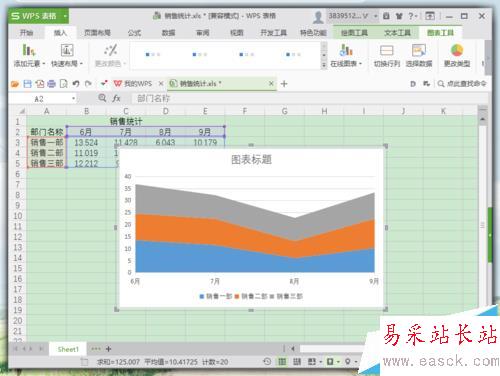Expand the chart styles gallery more arrow

coord(324,65)
